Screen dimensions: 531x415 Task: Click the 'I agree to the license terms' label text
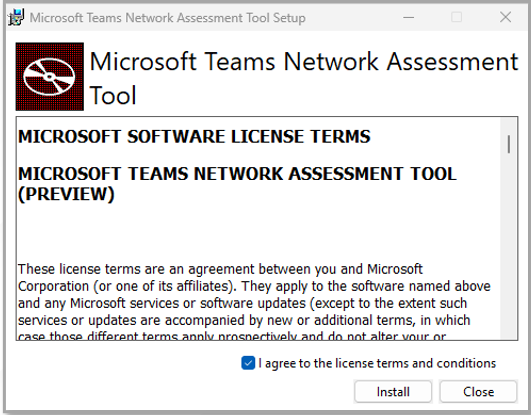(377, 363)
